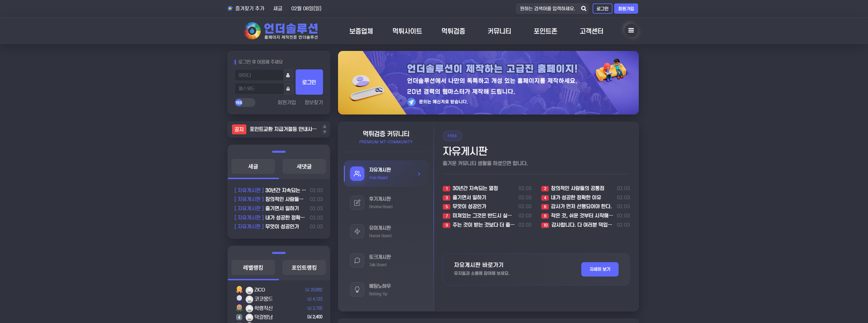Click the favorites star icon
This screenshot has height=323, width=868.
click(230, 9)
